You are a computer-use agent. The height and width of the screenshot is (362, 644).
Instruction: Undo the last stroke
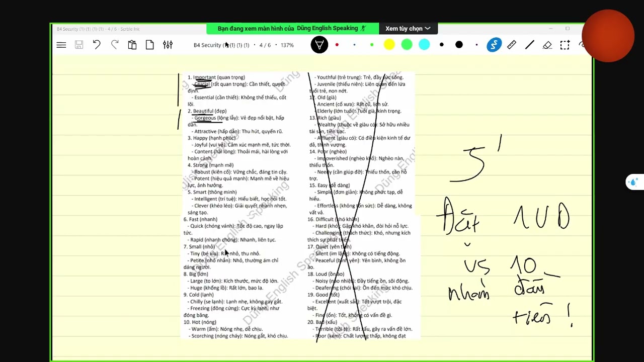pyautogui.click(x=97, y=45)
